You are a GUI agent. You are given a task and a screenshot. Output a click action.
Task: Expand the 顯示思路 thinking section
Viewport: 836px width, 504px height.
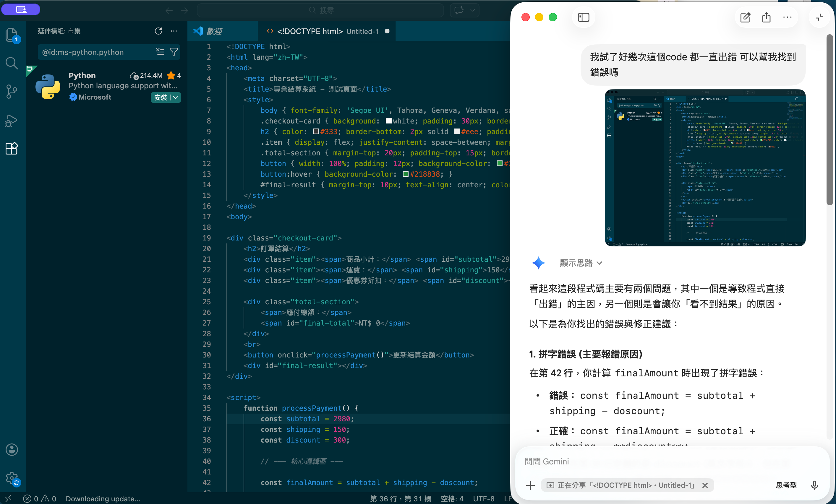[x=581, y=263]
